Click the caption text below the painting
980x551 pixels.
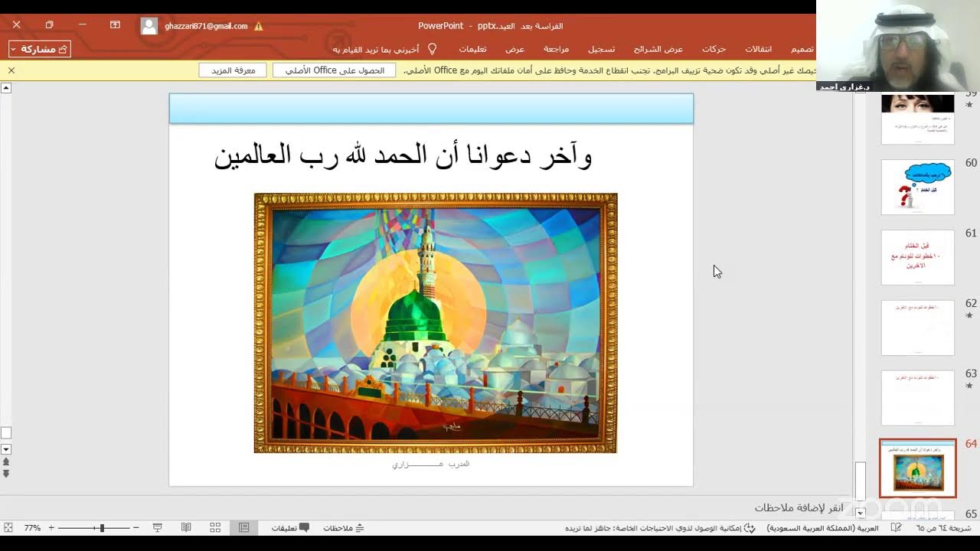pyautogui.click(x=430, y=464)
